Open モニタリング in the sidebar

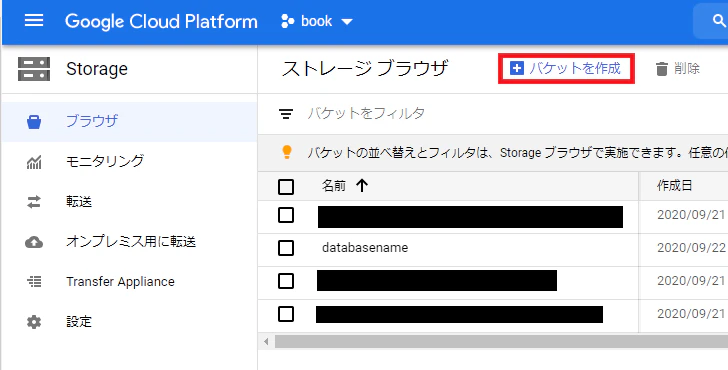click(105, 162)
